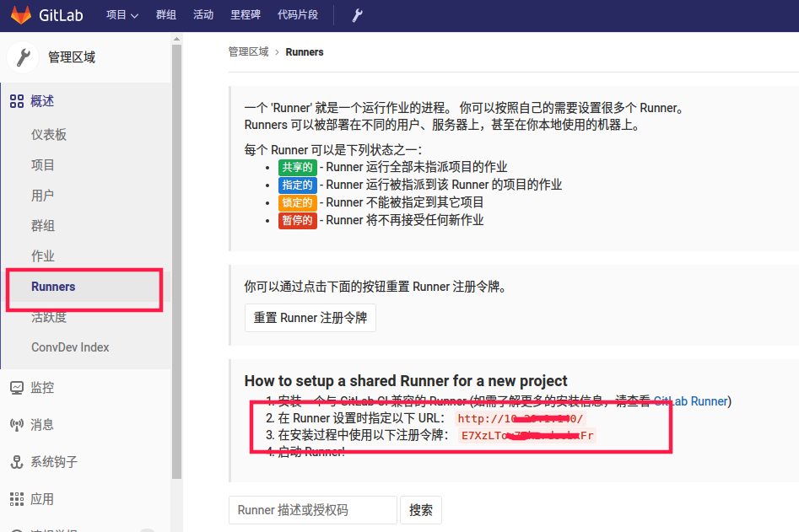This screenshot has width=799, height=532.
Task: Click the 系统钩子 anchor icon
Action: (x=17, y=462)
